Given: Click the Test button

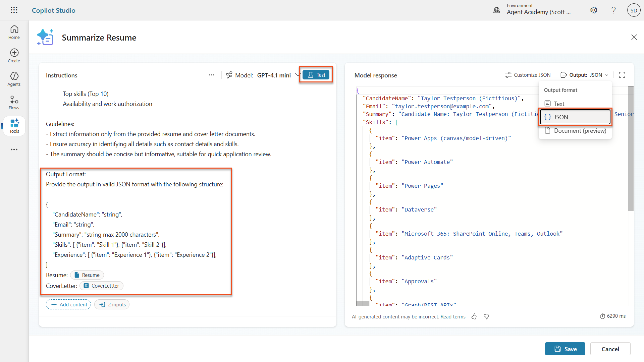Looking at the screenshot, I should 316,75.
